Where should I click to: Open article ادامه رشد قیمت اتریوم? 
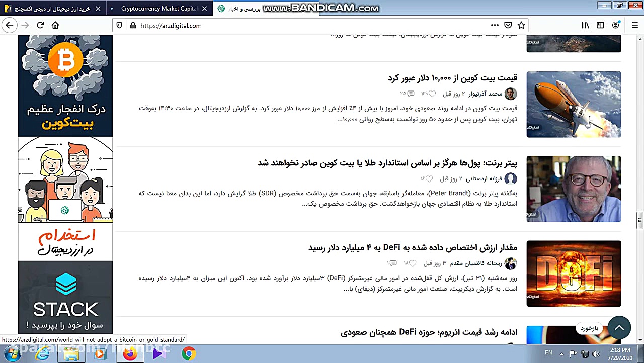tap(429, 332)
